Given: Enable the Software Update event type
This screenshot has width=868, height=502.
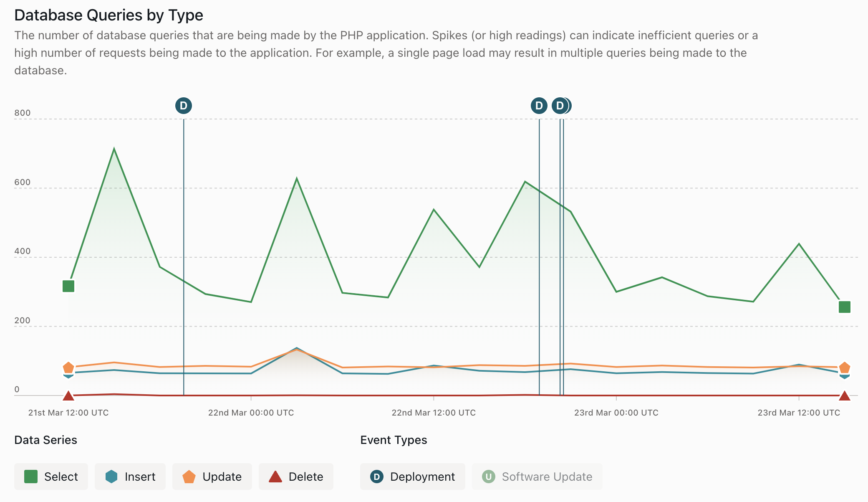Looking at the screenshot, I should [537, 477].
